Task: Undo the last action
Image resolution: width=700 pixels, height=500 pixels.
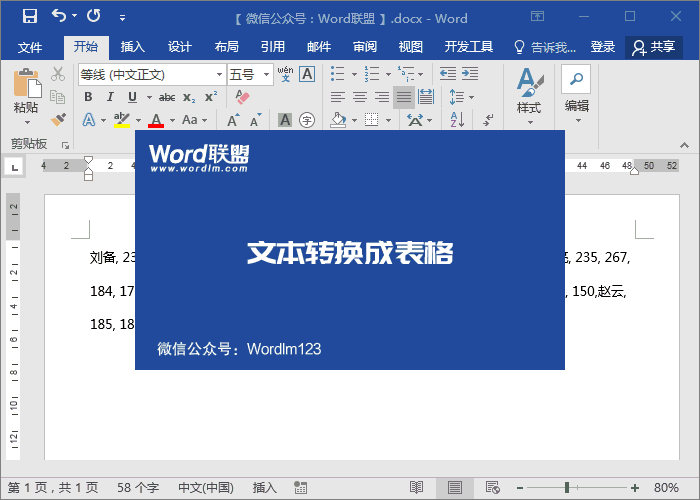Action: [58, 16]
